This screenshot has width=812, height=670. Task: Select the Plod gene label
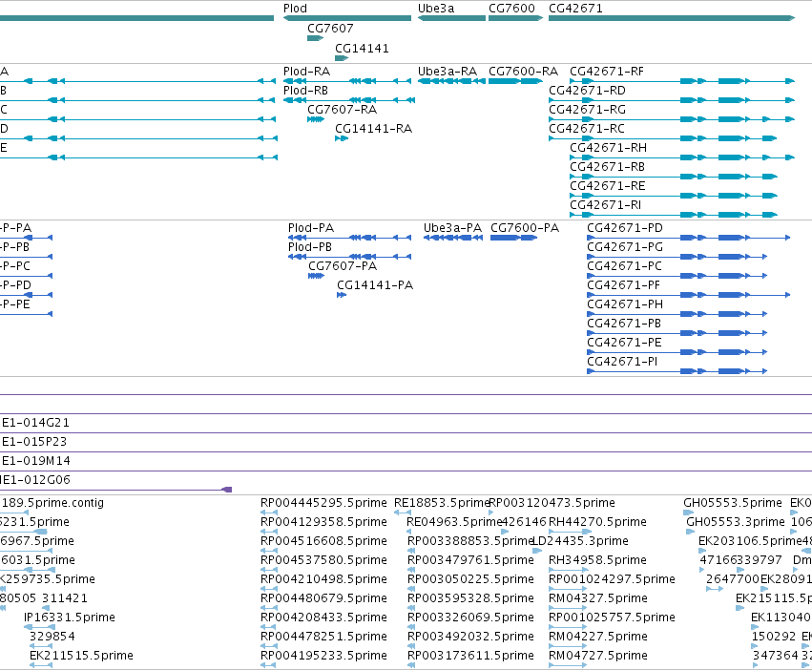295,9
